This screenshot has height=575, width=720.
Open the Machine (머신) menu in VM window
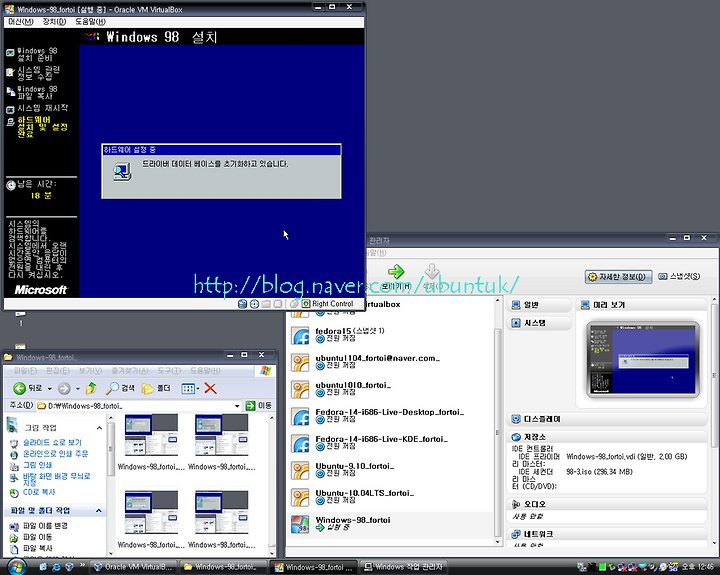[21, 22]
